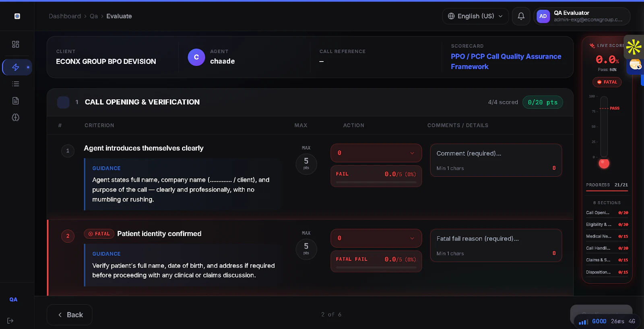Open notifications bell

(x=521, y=16)
